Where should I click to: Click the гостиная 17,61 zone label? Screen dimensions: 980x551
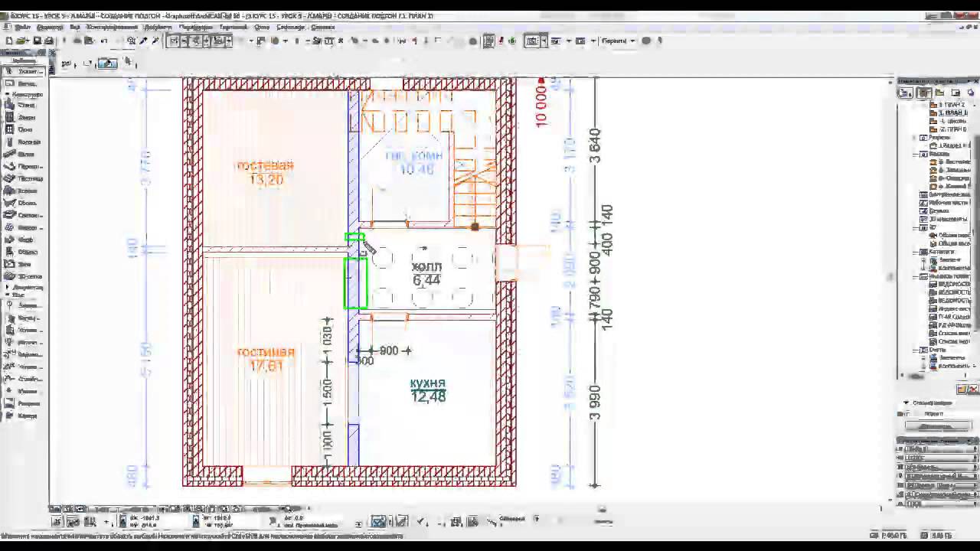(x=266, y=360)
